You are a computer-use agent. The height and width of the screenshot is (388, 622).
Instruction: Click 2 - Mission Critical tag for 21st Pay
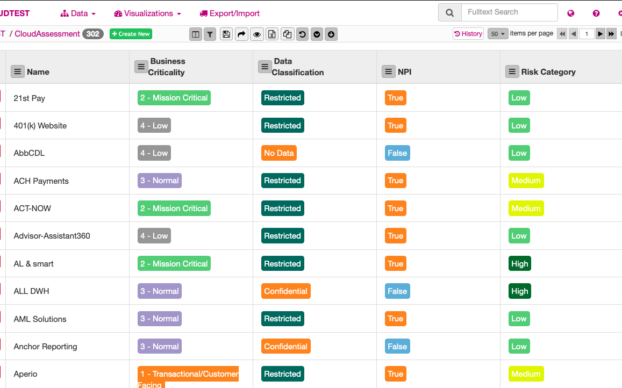tap(174, 98)
